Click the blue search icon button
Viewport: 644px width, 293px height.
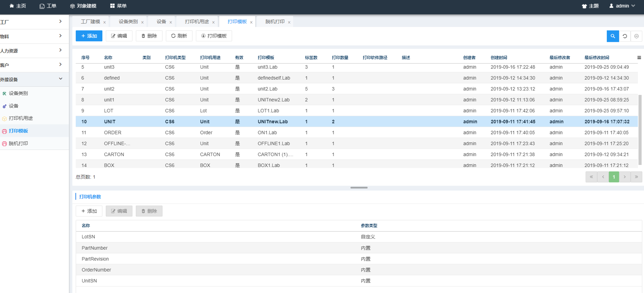[612, 36]
